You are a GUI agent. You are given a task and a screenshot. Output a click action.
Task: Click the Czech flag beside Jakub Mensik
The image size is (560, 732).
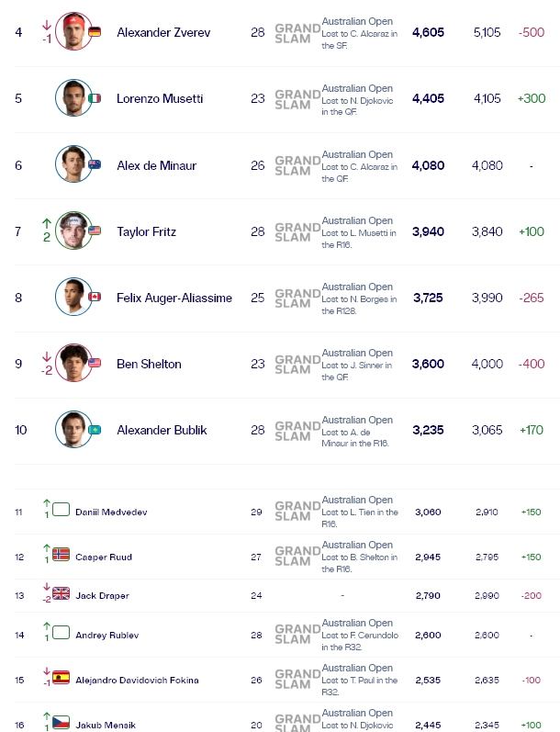(x=62, y=722)
